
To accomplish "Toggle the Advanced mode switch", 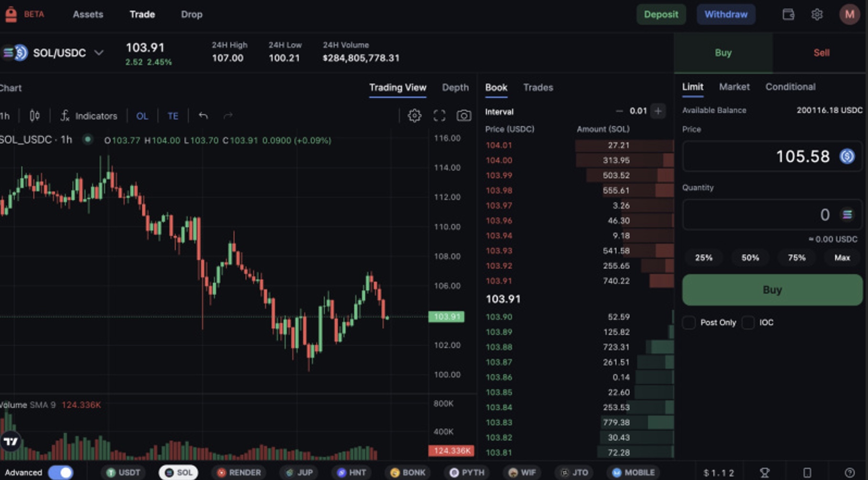I will [61, 472].
